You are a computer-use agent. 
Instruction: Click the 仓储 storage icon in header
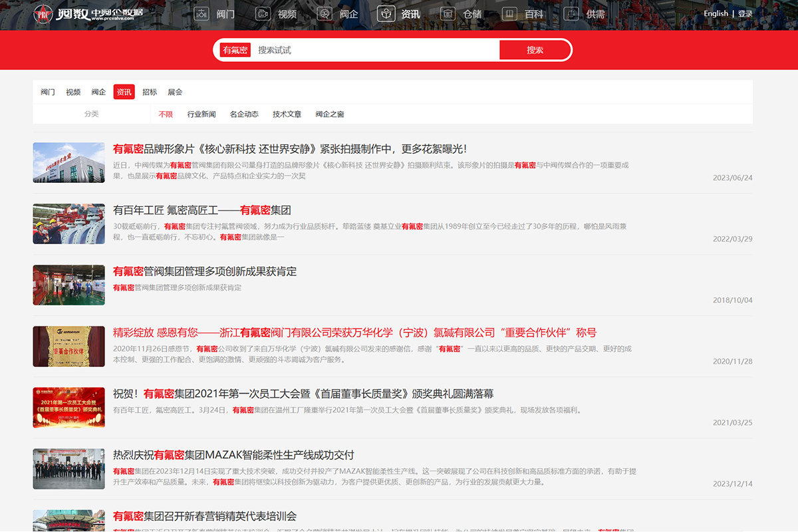point(448,13)
